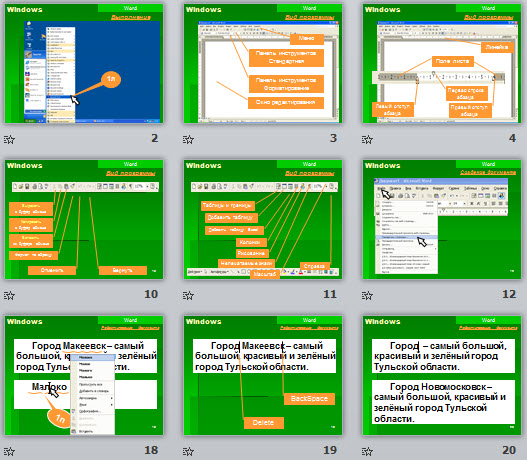Click animation star icon under slide 20
Image resolution: width=527 pixels, height=460 pixels.
367,451
